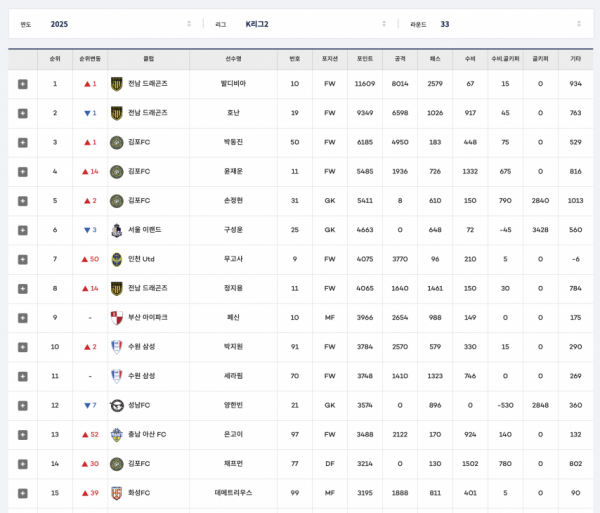Click the 인천 Utd club logo
The width and height of the screenshot is (600, 513).
[117, 259]
